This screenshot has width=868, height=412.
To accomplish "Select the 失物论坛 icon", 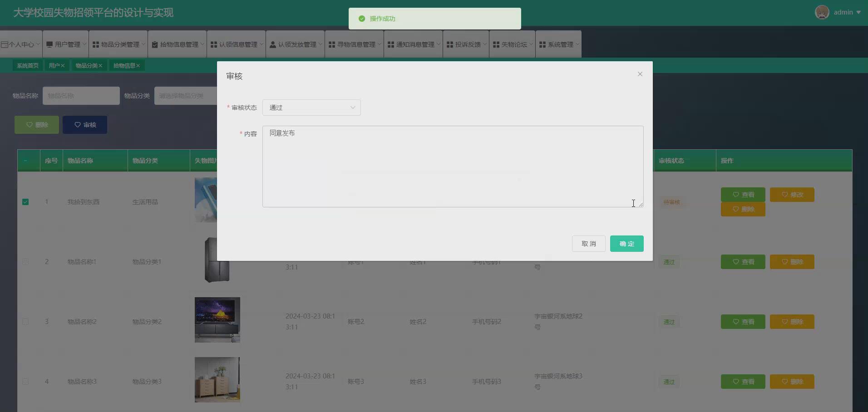I will point(496,44).
